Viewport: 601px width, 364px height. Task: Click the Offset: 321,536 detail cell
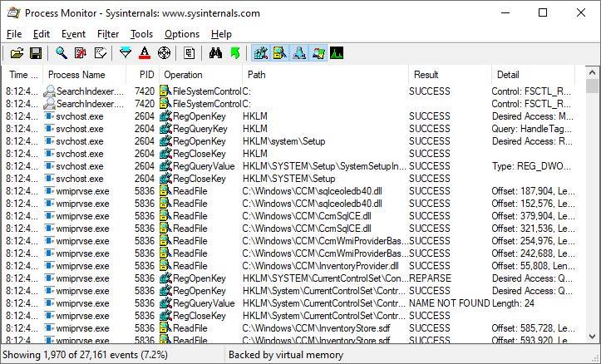[x=533, y=229]
